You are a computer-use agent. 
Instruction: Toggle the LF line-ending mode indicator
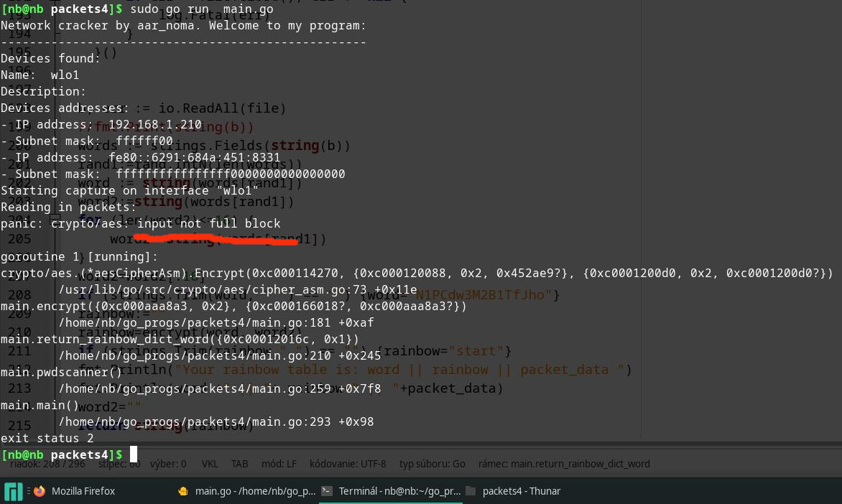click(x=280, y=463)
